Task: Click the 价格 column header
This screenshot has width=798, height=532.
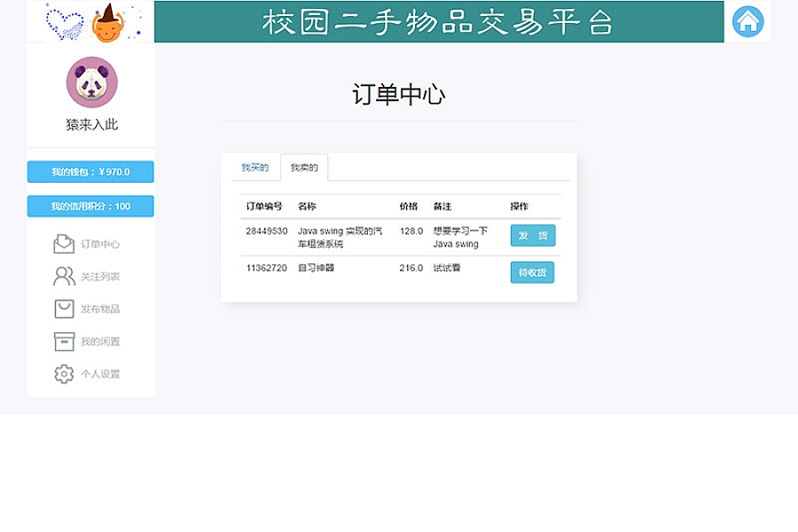Action: click(x=409, y=207)
